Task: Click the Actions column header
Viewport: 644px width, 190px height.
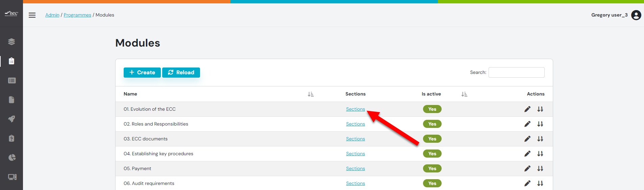Action: click(536, 94)
